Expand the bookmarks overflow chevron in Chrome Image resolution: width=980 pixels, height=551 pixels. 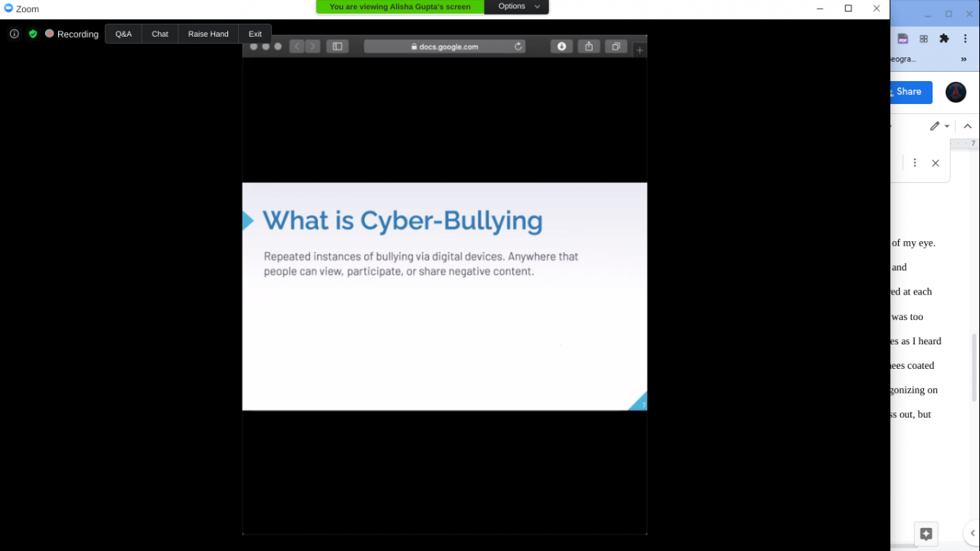pos(964,59)
